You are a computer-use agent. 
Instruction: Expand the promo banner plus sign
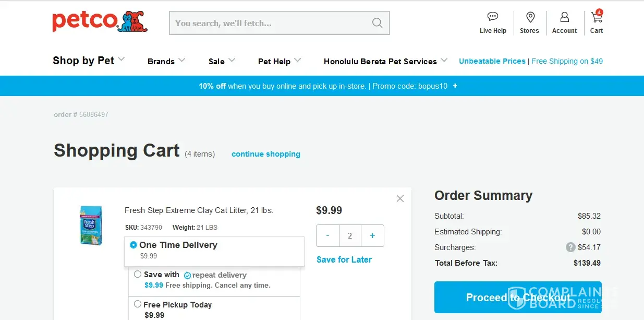(x=455, y=86)
